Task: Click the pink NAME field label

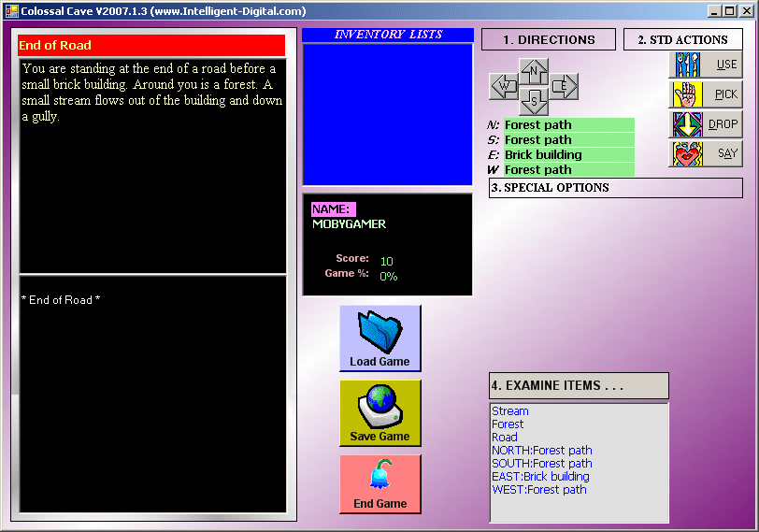Action: (x=333, y=209)
